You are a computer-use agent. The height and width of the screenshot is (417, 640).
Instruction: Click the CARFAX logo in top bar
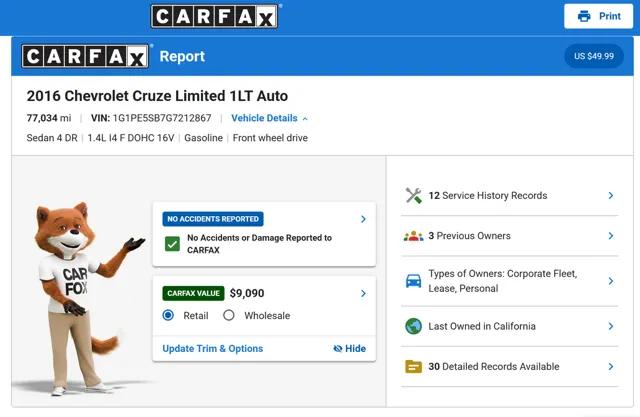(214, 17)
